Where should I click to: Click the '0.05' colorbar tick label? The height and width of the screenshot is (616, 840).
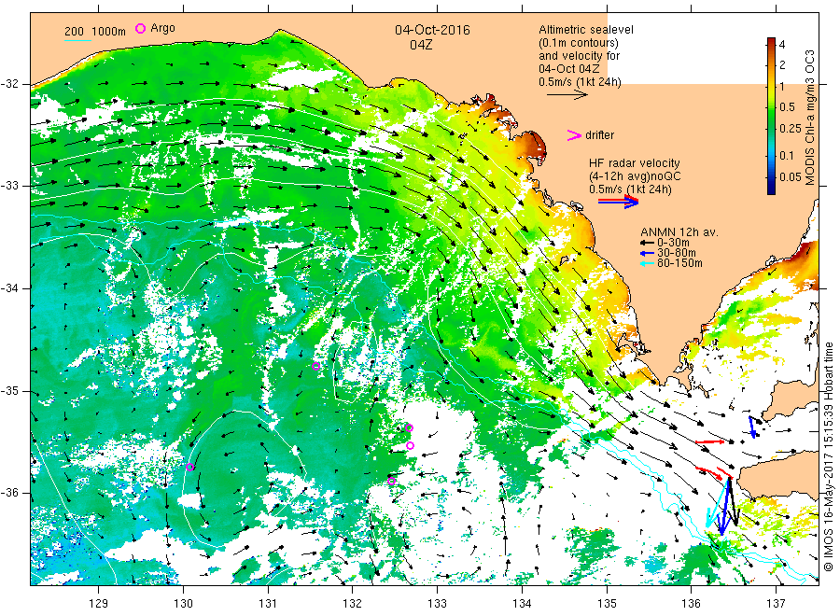[791, 176]
